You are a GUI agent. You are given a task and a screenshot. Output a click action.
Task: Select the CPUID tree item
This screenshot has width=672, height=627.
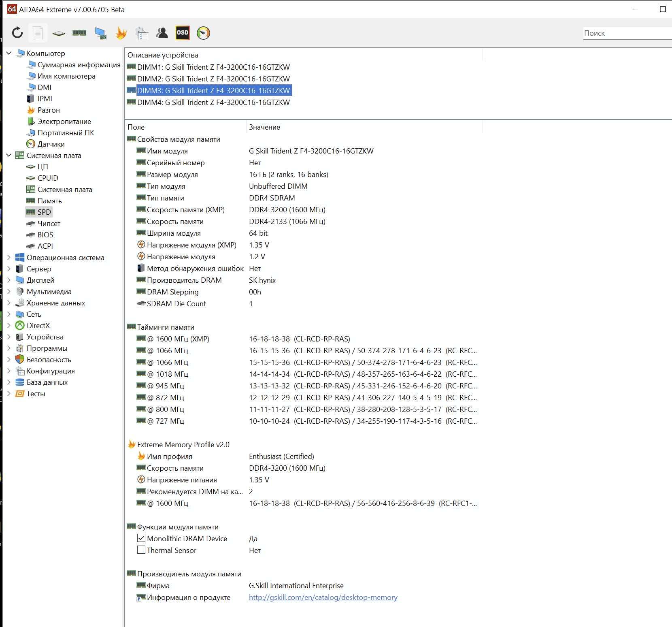click(x=42, y=178)
